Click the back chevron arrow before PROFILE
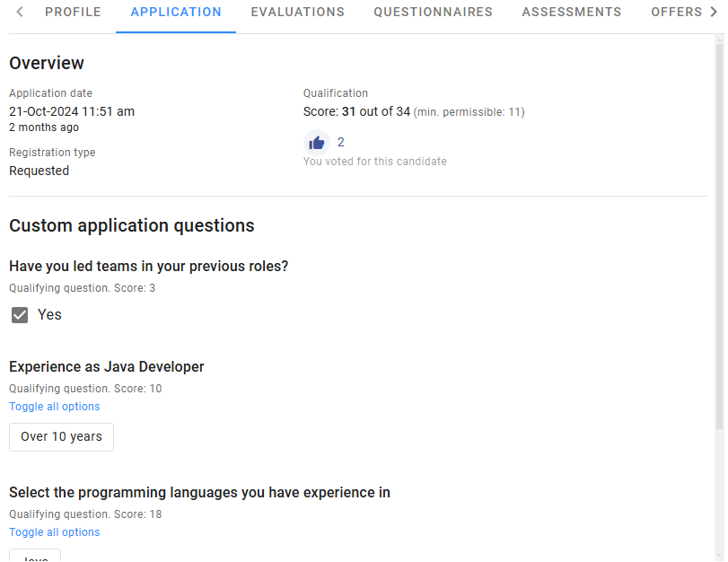 click(19, 12)
